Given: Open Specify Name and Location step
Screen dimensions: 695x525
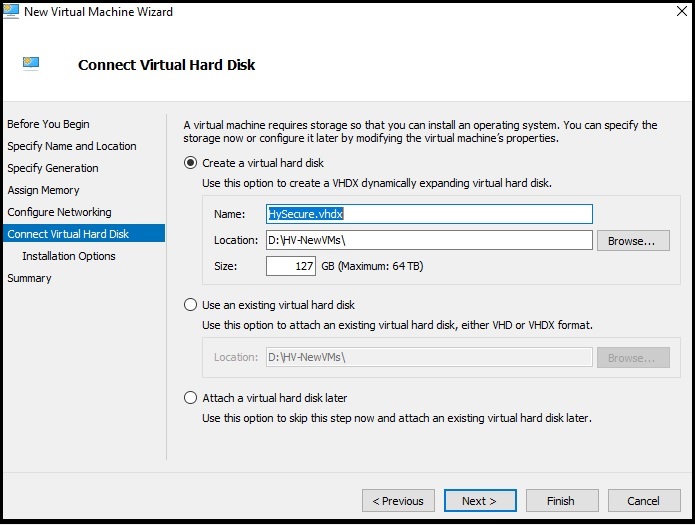Looking at the screenshot, I should coord(72,146).
